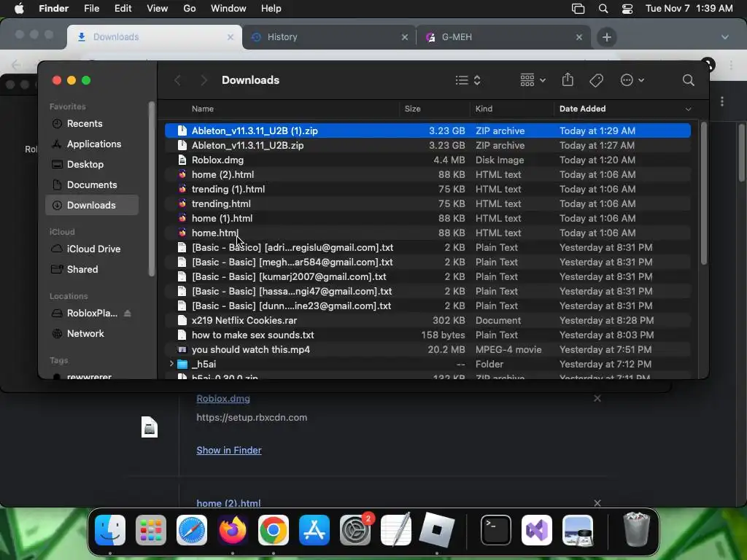Open the Edit menu in the menu bar
Viewport: 747px width, 560px height.
click(123, 9)
